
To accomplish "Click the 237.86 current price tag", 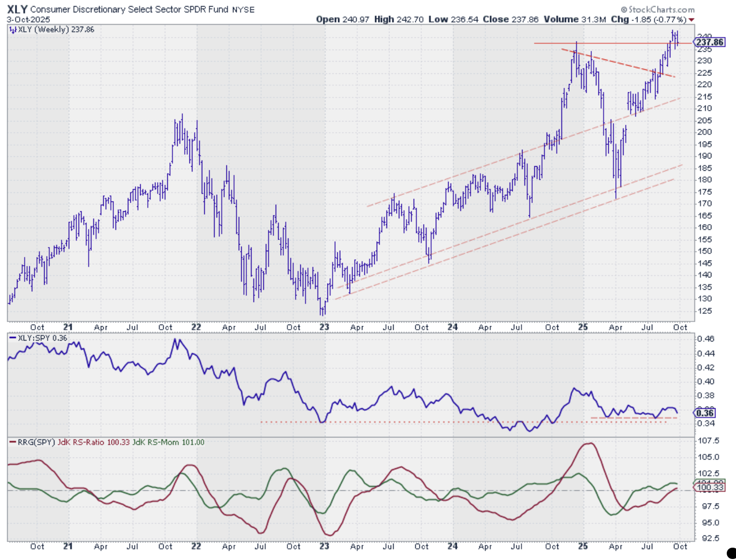I will [710, 42].
